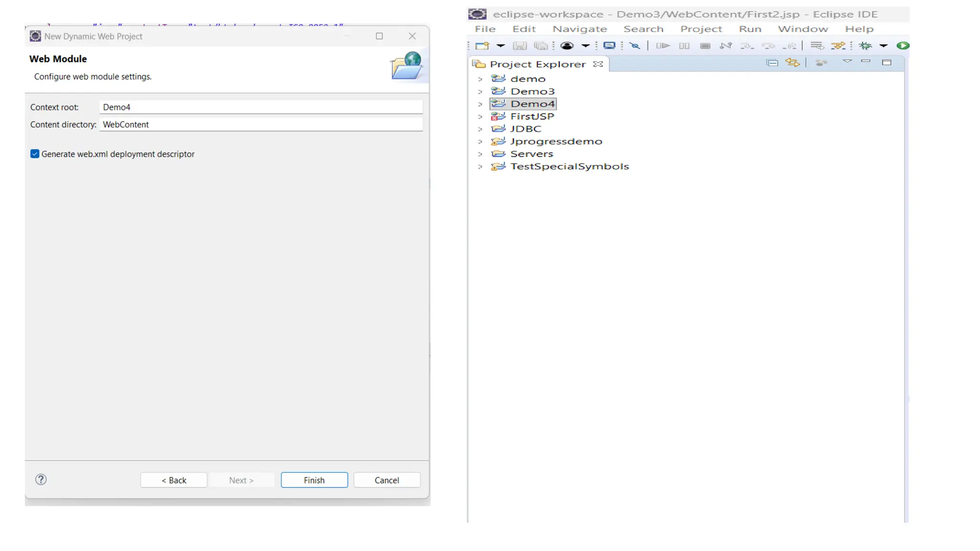980x551 pixels.
Task: Open the Debug dropdown arrow
Action: point(883,46)
